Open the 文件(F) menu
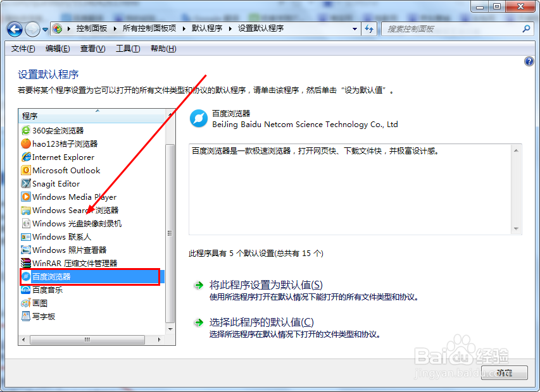Screen dimensions: 540x392 (23, 49)
